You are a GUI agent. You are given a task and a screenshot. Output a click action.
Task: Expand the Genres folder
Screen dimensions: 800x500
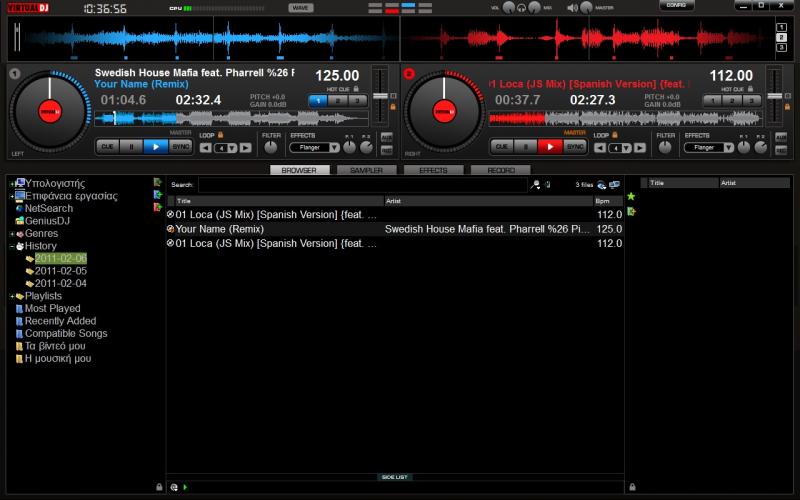12,234
